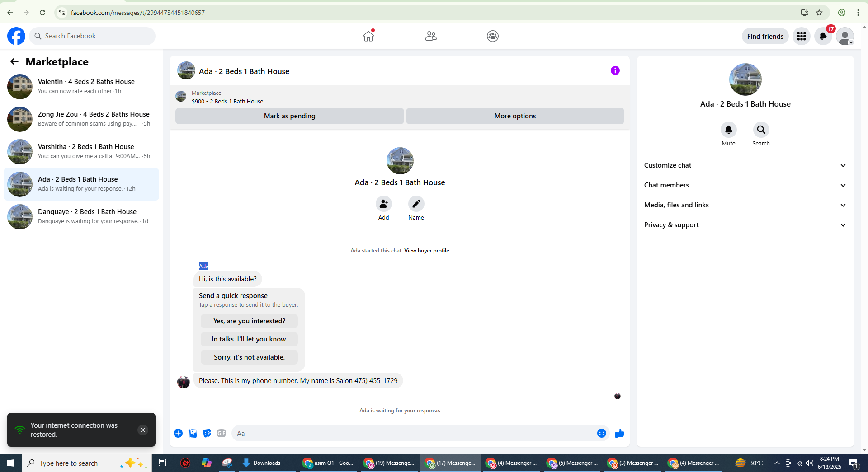868x472 pixels.
Task: Open the notifications bell with 17 badge
Action: click(823, 36)
